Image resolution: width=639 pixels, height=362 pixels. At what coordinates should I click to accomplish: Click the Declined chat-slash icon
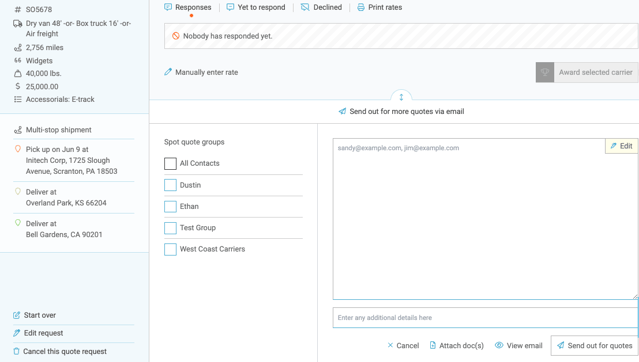(x=305, y=7)
